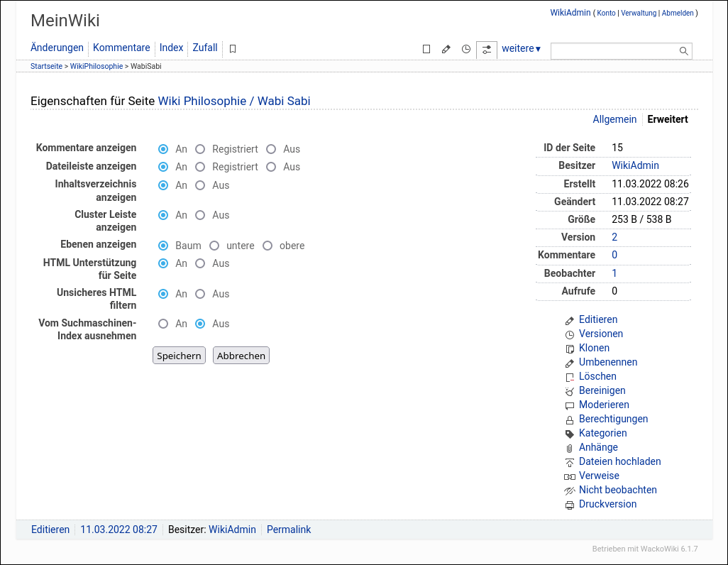Image resolution: width=728 pixels, height=565 pixels.
Task: Click the properties sliders icon in toolbar
Action: coord(486,49)
